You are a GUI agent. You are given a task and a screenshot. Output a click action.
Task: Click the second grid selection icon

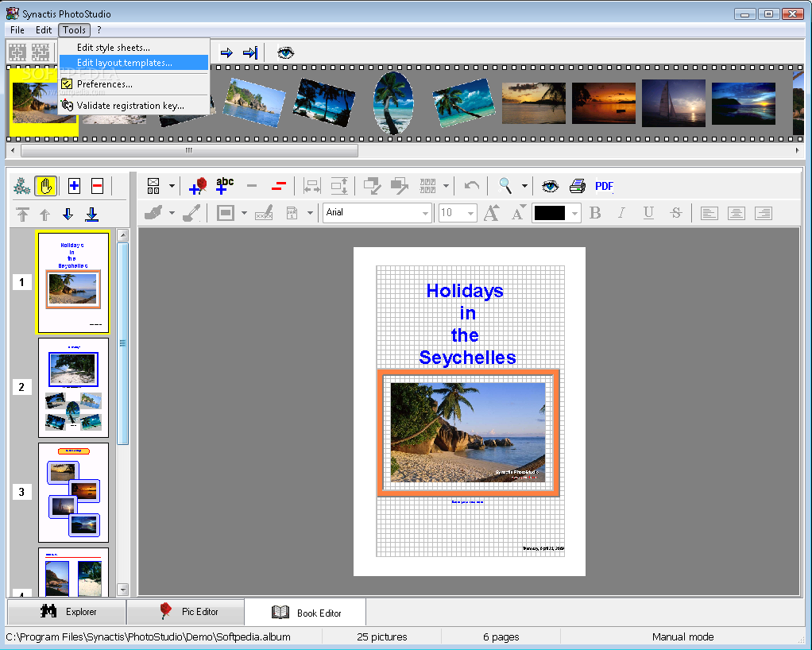(x=41, y=52)
